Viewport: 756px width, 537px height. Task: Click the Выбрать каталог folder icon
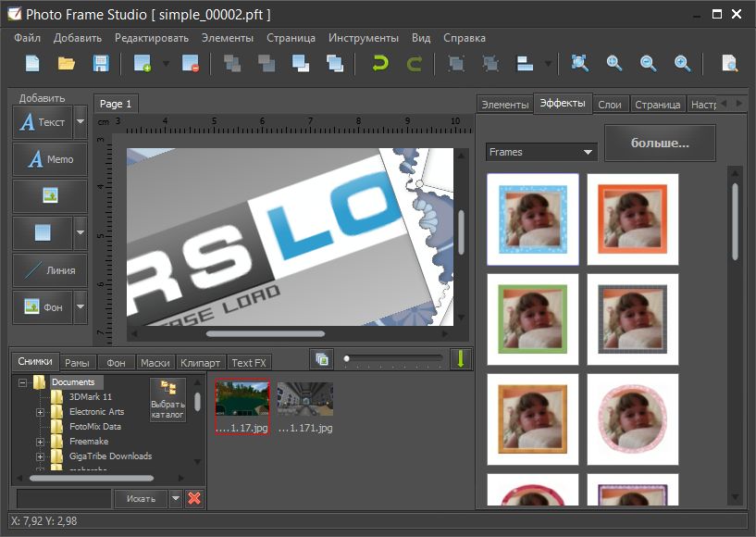167,399
